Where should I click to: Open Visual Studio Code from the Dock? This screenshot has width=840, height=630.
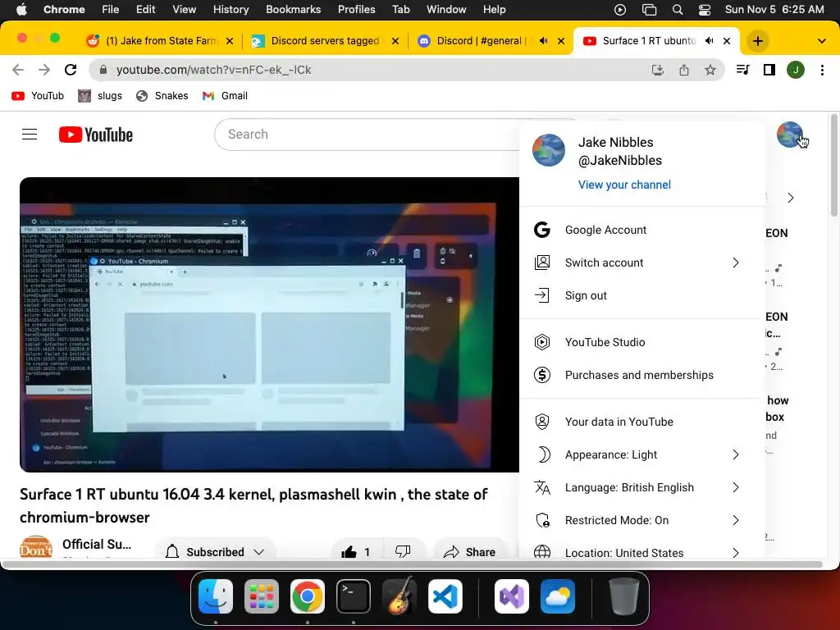[445, 596]
